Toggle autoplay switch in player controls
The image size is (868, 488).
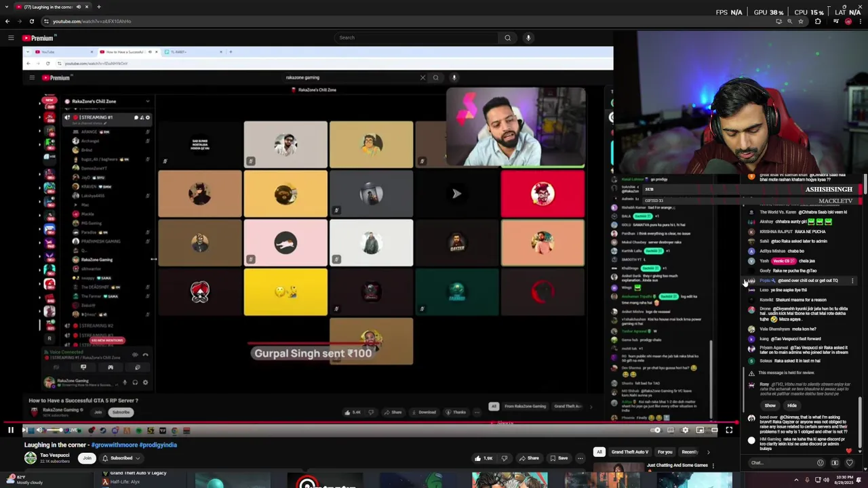click(656, 430)
